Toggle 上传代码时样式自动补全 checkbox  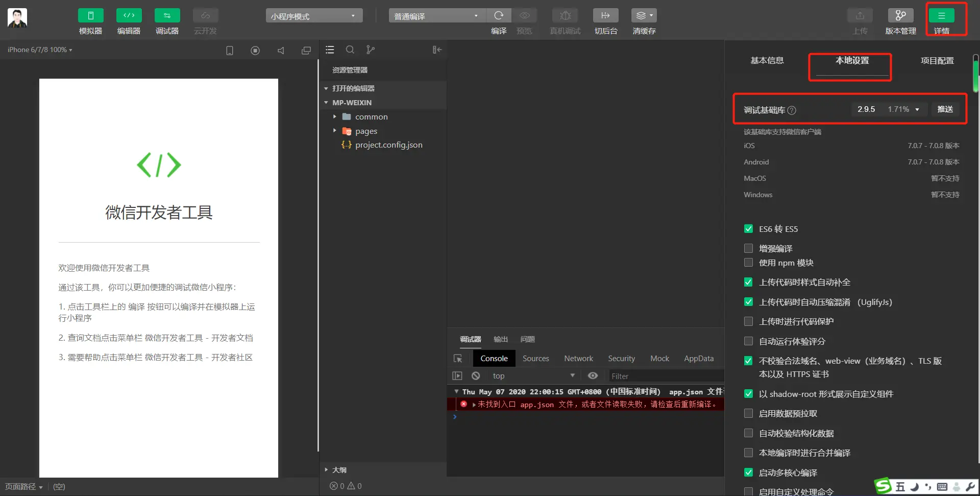pos(748,282)
